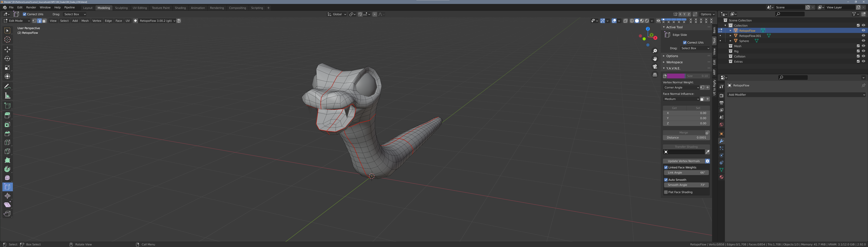The height and width of the screenshot is (247, 868).
Task: Hide the Sphere object in outliner
Action: coord(863,41)
